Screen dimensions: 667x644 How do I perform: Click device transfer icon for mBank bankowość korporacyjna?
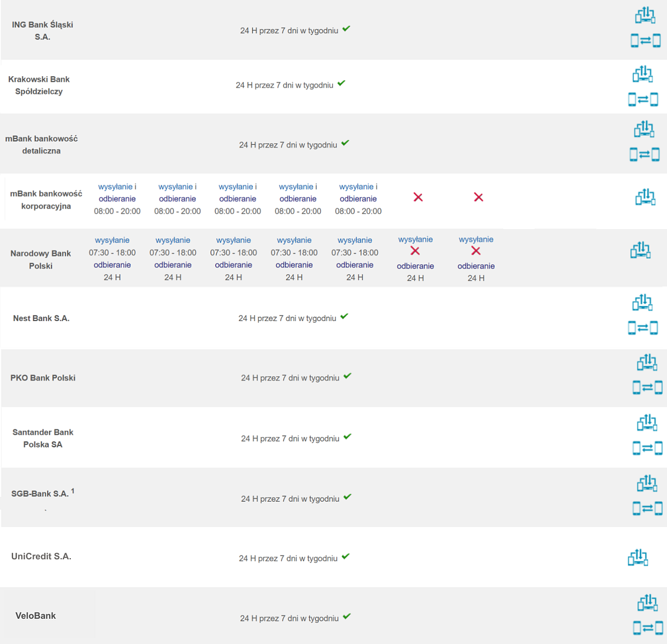pyautogui.click(x=645, y=197)
